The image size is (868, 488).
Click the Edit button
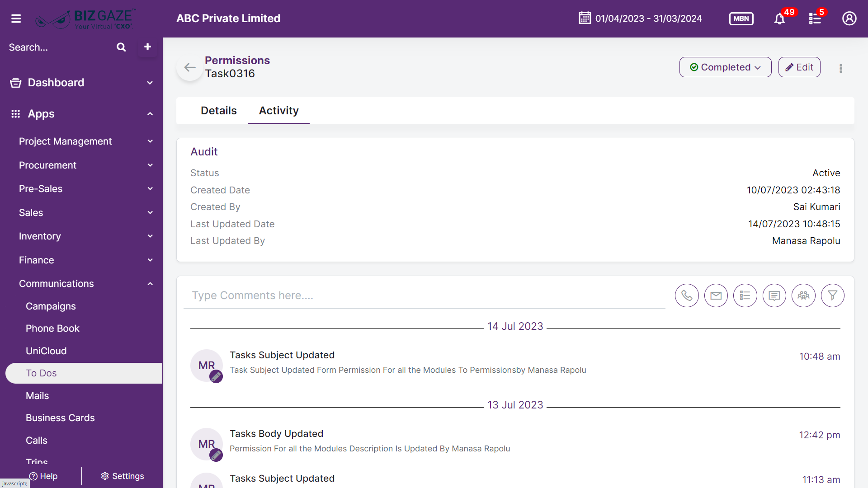pos(799,67)
